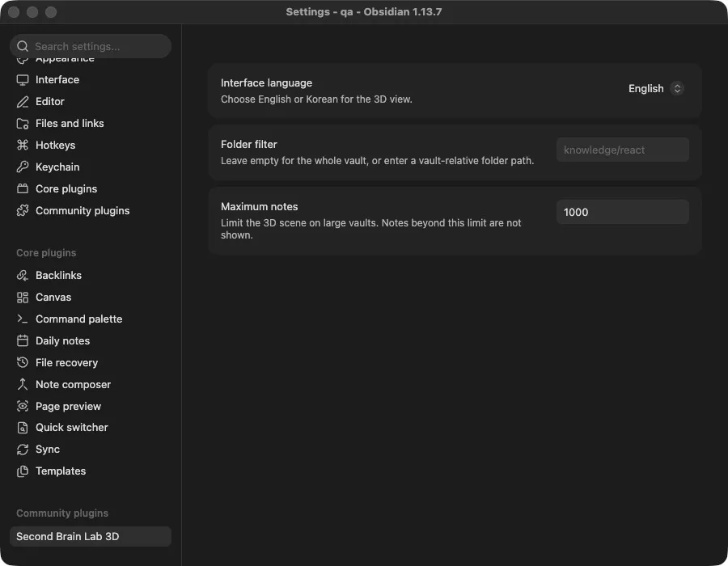Open Backlinks plugin options
Viewport: 728px width, 566px height.
click(x=91, y=275)
